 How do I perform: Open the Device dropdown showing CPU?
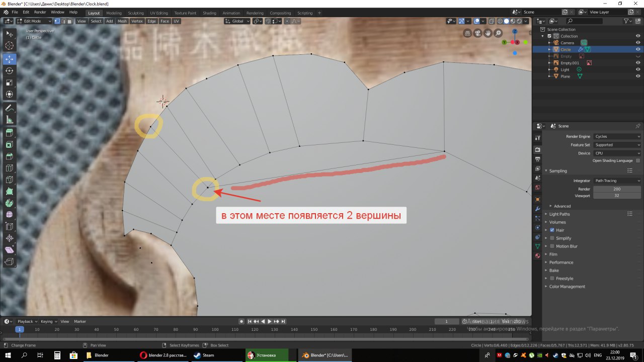[617, 153]
